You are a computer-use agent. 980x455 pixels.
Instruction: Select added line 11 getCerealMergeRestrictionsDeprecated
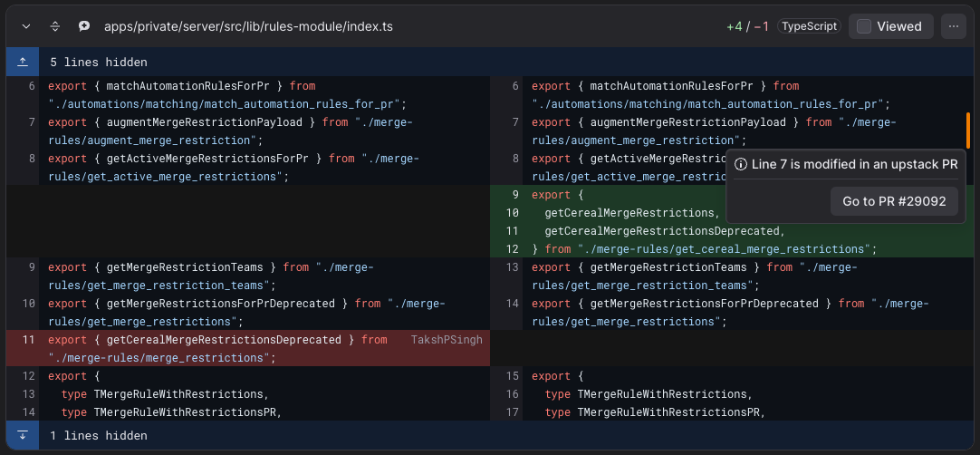click(x=664, y=231)
